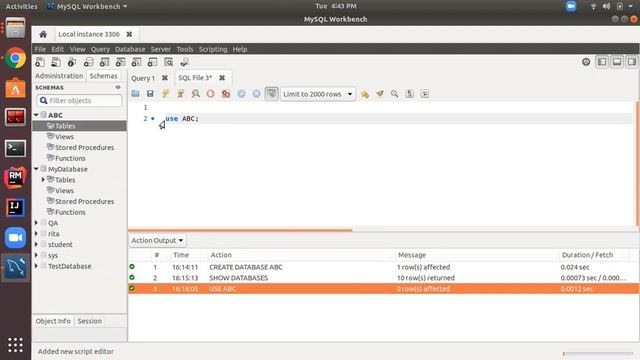The image size is (640, 360).
Task: Click the create function icon
Action: click(152, 62)
